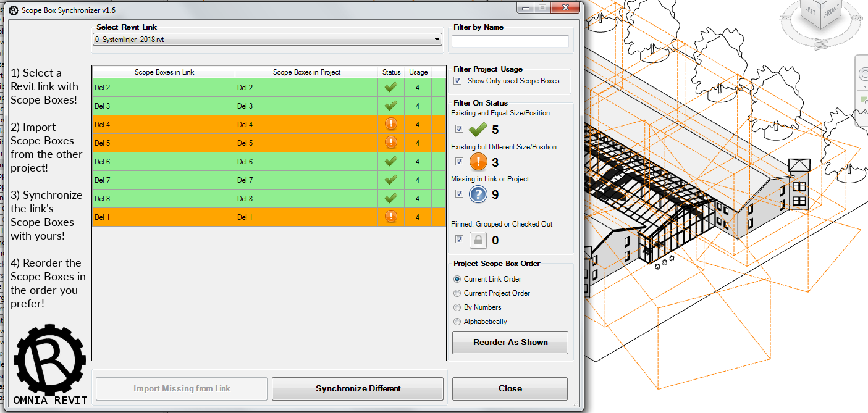
Task: Click inside the Filter by Name field
Action: point(509,41)
